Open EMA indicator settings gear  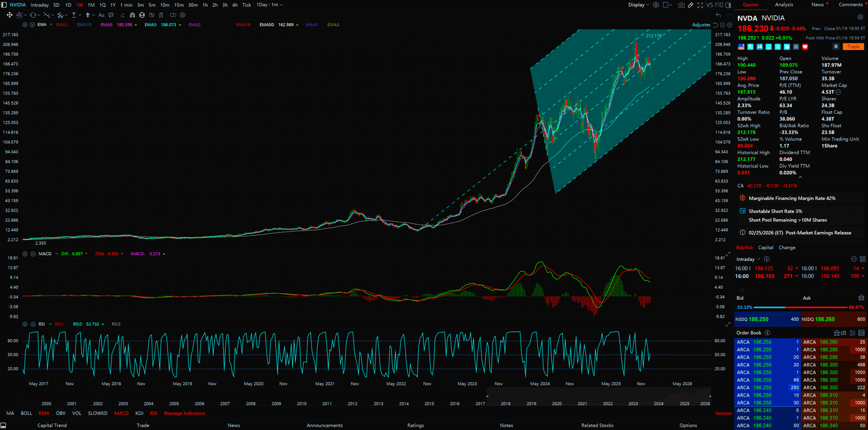pyautogui.click(x=25, y=25)
